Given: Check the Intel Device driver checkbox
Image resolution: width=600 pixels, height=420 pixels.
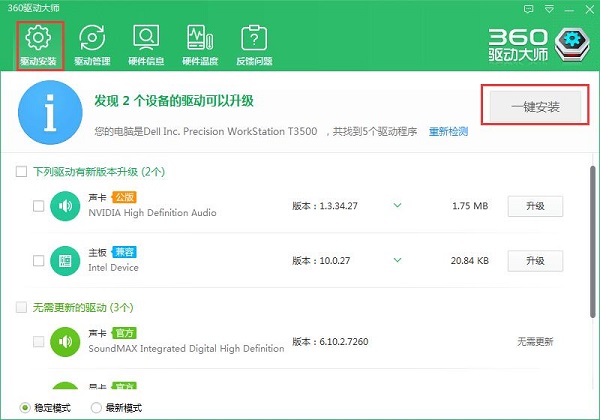Looking at the screenshot, I should pos(39,260).
